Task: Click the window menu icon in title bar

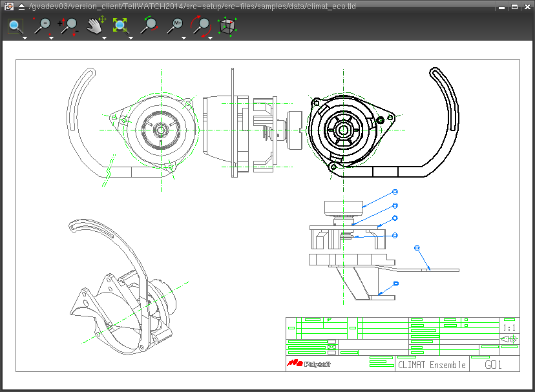Action: tap(8, 6)
